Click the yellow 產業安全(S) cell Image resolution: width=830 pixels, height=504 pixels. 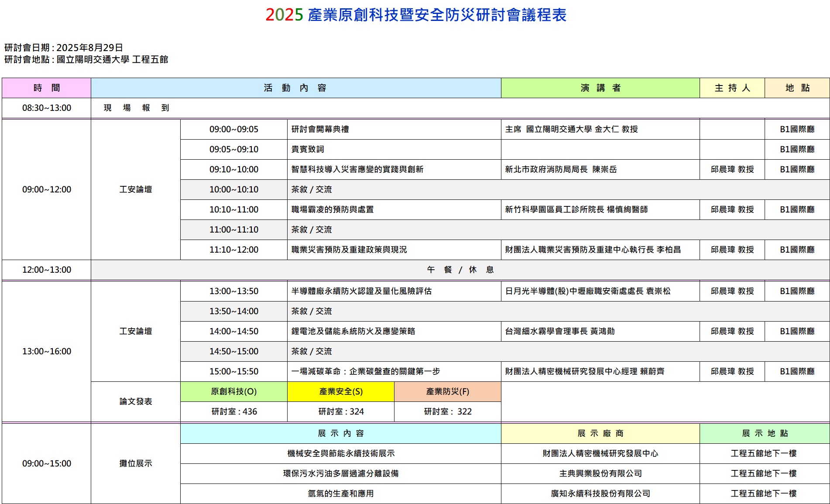[341, 391]
